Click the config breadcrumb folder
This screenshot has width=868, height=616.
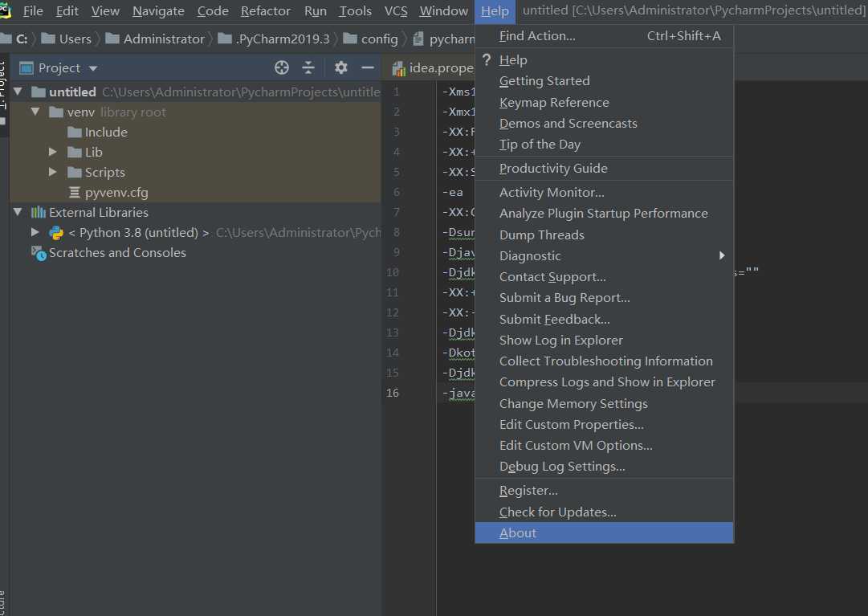[x=370, y=39]
